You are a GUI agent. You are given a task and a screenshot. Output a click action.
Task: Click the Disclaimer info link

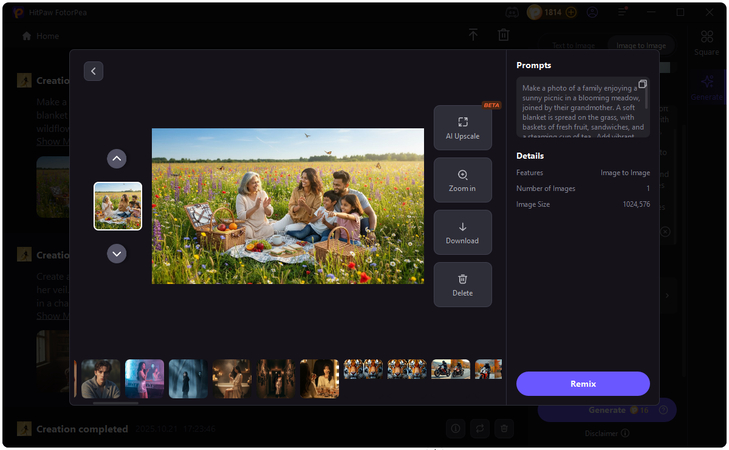tap(607, 433)
